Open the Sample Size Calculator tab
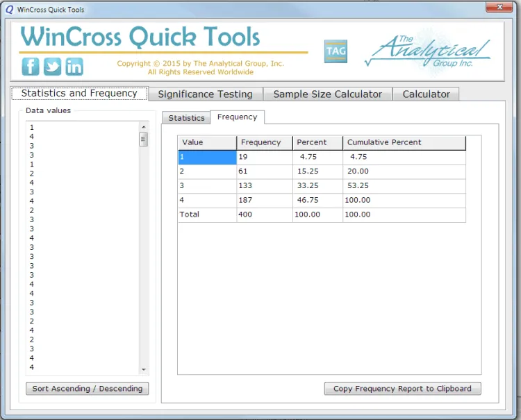 point(327,94)
